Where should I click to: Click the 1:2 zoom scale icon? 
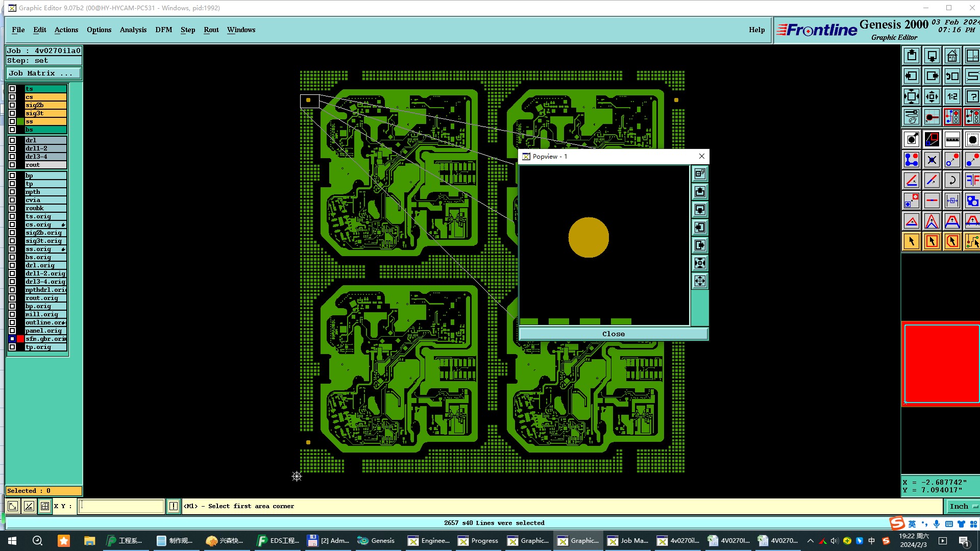point(952,96)
